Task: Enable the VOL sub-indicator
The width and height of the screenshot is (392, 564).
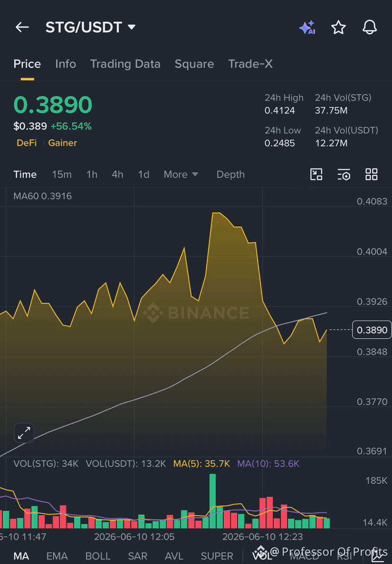Action: (x=262, y=556)
